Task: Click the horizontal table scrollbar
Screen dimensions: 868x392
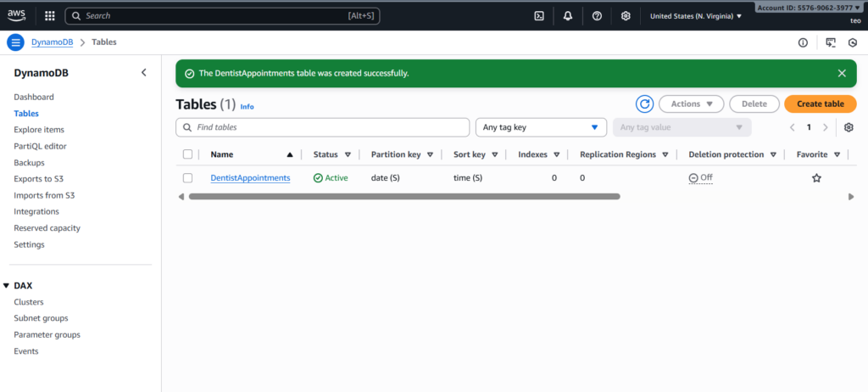Action: (404, 196)
